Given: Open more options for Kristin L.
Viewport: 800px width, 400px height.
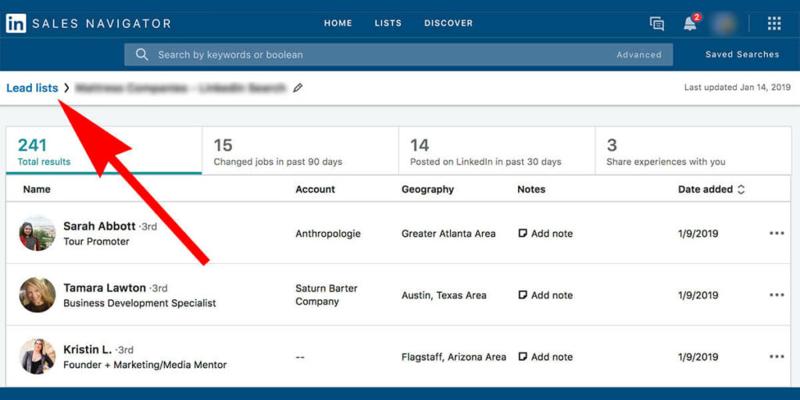Looking at the screenshot, I should pos(776,357).
